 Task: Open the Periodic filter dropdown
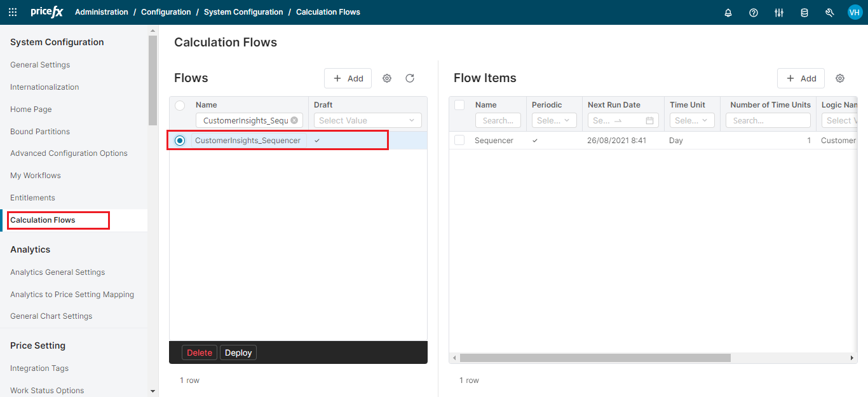click(554, 120)
